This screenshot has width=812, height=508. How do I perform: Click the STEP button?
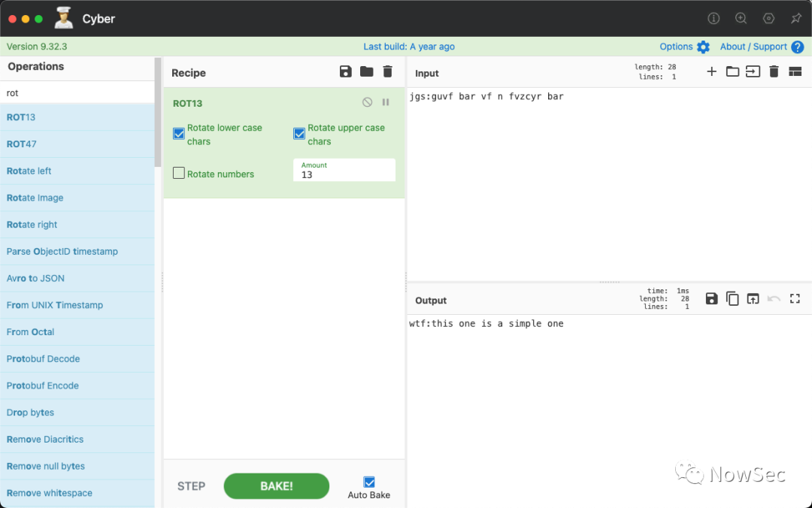coord(191,485)
